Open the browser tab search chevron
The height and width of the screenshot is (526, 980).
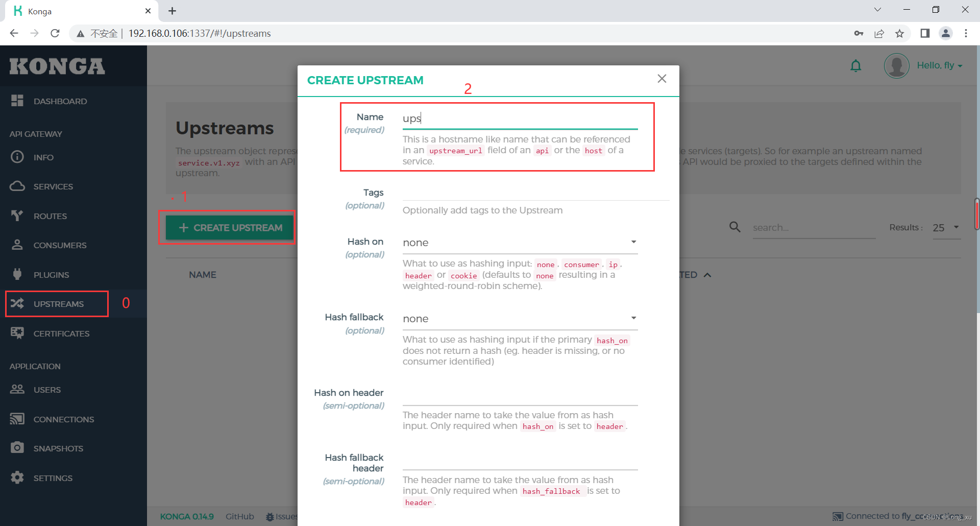click(877, 10)
